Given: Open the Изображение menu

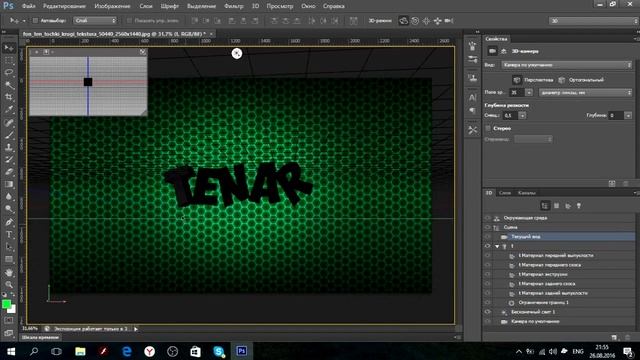Looking at the screenshot, I should (112, 6).
